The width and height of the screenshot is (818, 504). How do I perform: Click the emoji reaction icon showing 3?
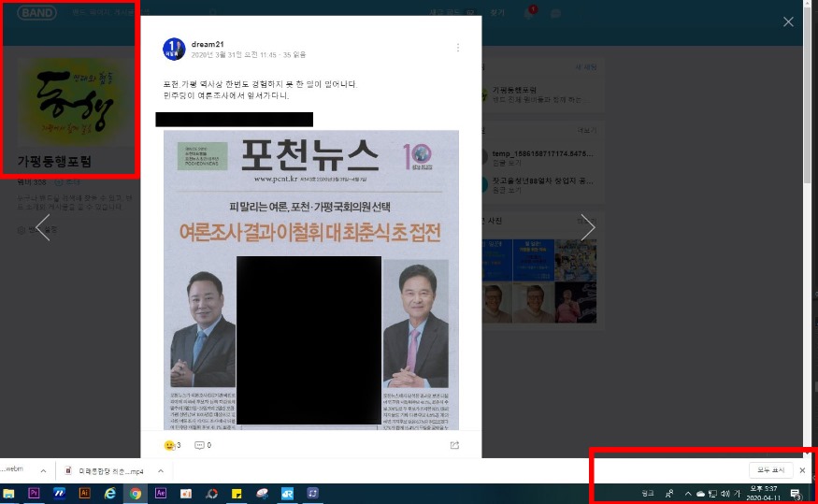click(x=169, y=445)
